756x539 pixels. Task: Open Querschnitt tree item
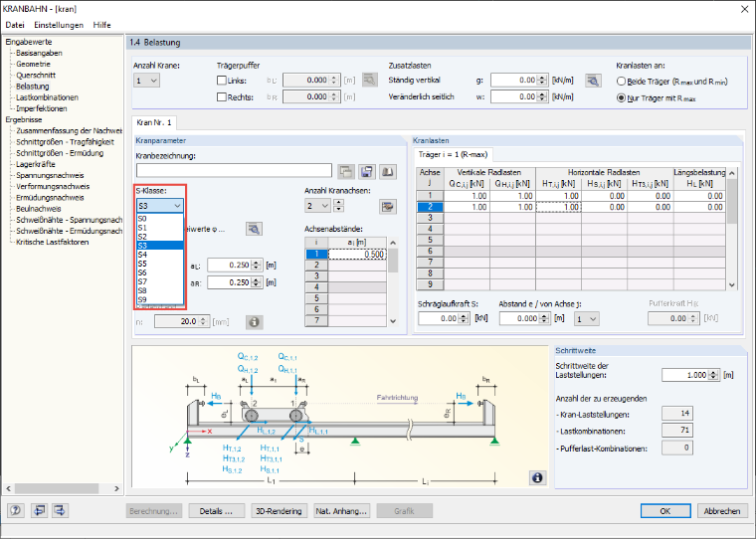(36, 76)
